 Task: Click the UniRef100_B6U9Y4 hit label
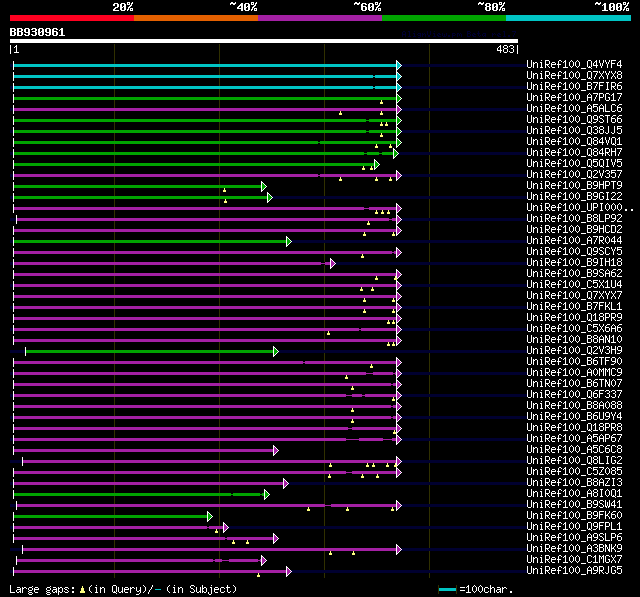(574, 417)
